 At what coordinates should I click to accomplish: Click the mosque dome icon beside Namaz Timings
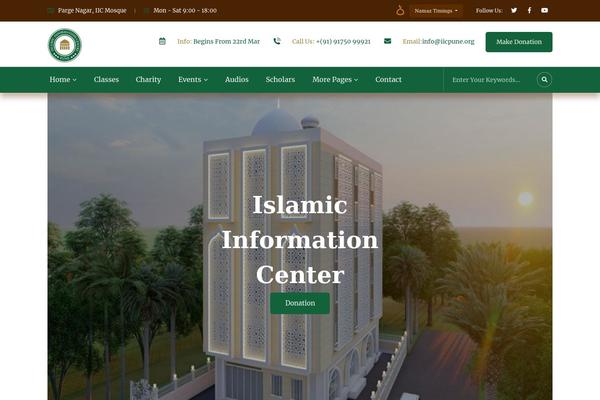click(400, 10)
